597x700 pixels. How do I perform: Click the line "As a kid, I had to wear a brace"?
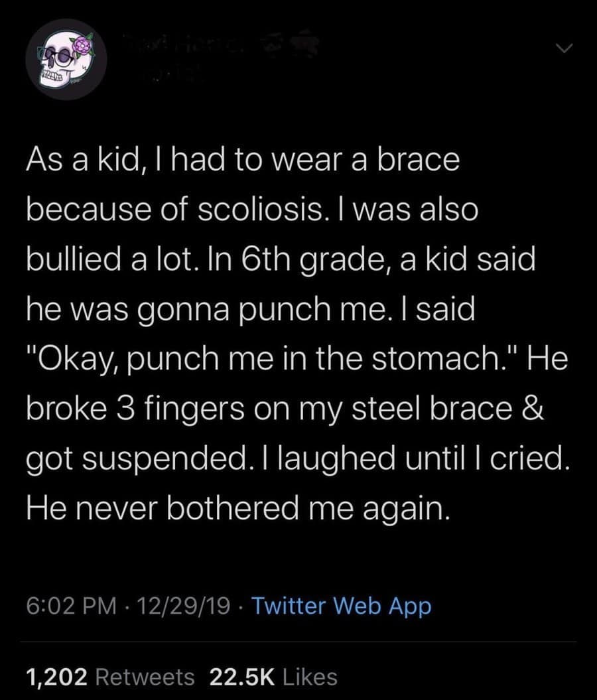point(243,161)
